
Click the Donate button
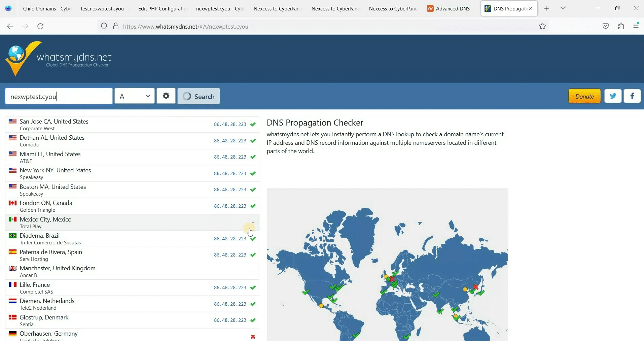[584, 96]
